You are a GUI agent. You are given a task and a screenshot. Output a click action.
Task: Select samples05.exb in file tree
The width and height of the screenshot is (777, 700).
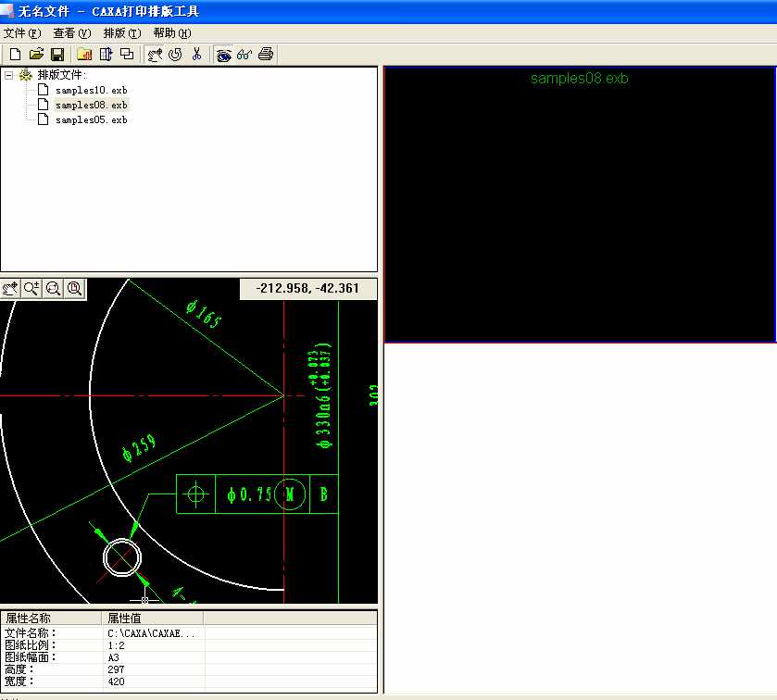click(91, 119)
